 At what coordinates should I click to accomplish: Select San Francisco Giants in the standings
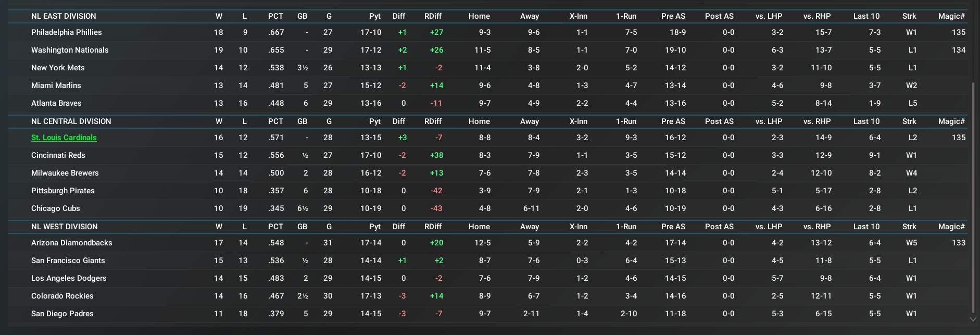coord(68,260)
